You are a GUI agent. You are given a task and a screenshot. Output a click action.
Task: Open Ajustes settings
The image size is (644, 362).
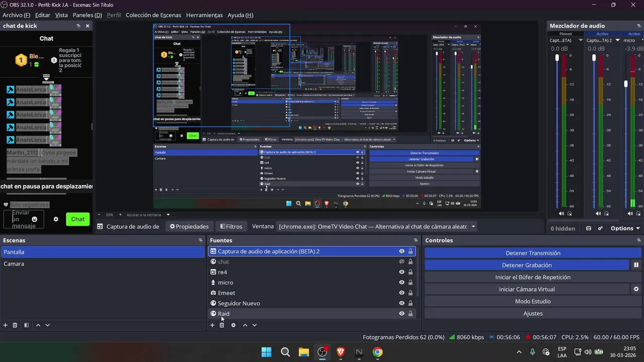[533, 313]
